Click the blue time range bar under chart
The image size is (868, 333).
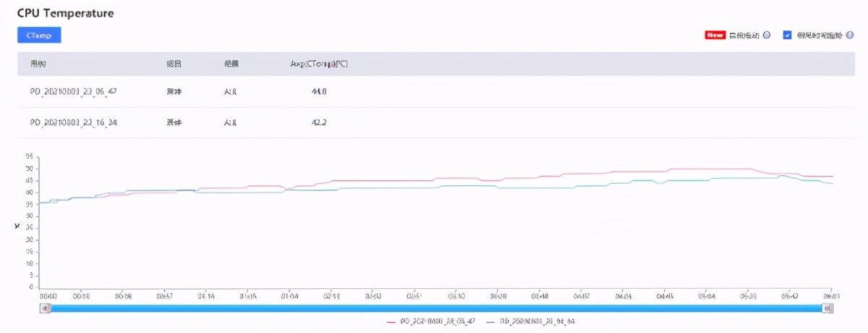point(437,308)
